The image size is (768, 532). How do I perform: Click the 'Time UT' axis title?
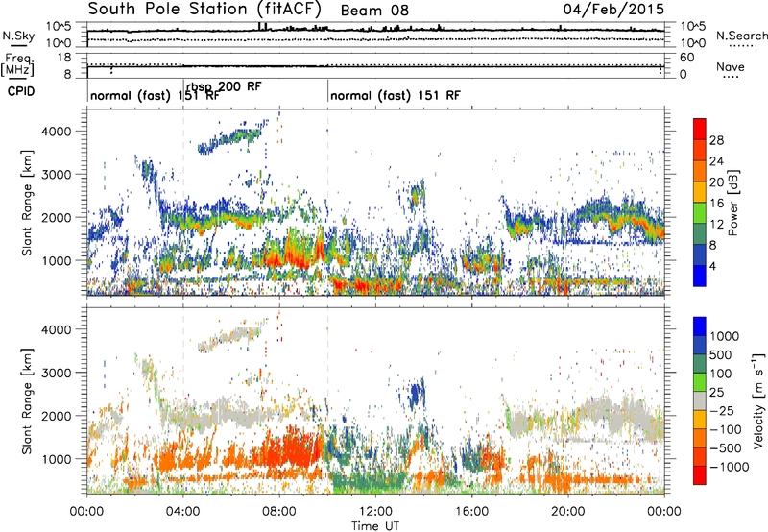point(375,525)
